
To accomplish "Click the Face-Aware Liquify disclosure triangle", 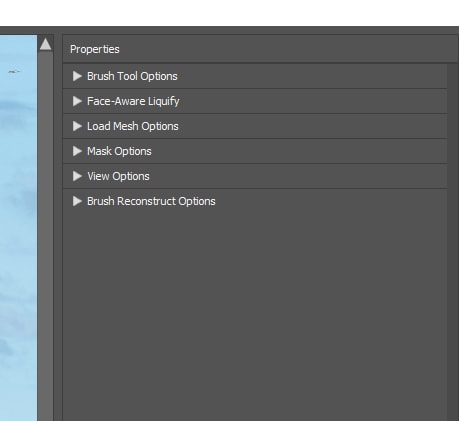I will coord(77,101).
